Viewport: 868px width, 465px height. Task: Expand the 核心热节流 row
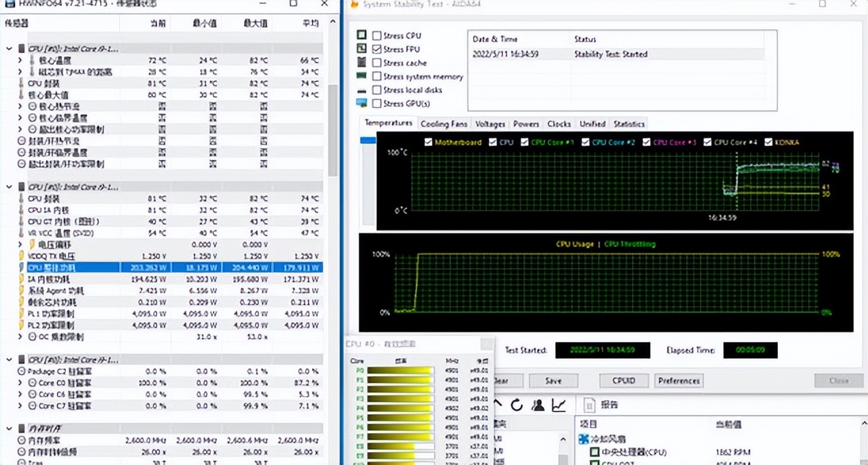point(21,106)
